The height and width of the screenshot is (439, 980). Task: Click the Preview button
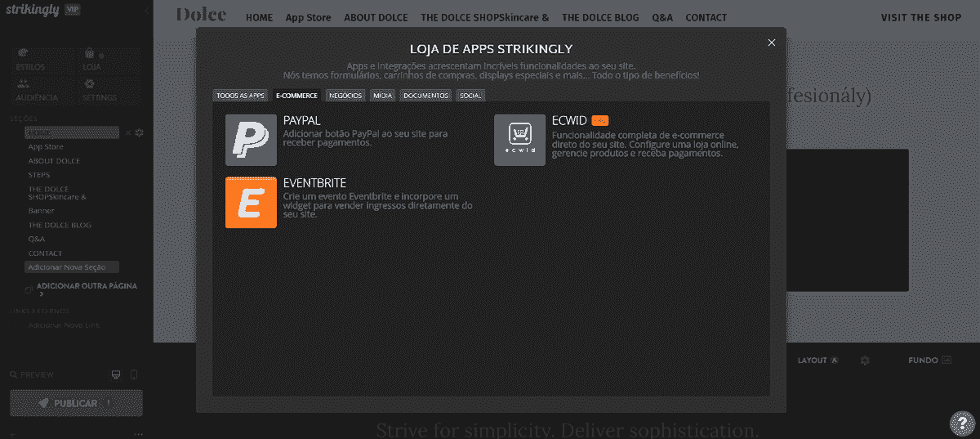coord(32,374)
